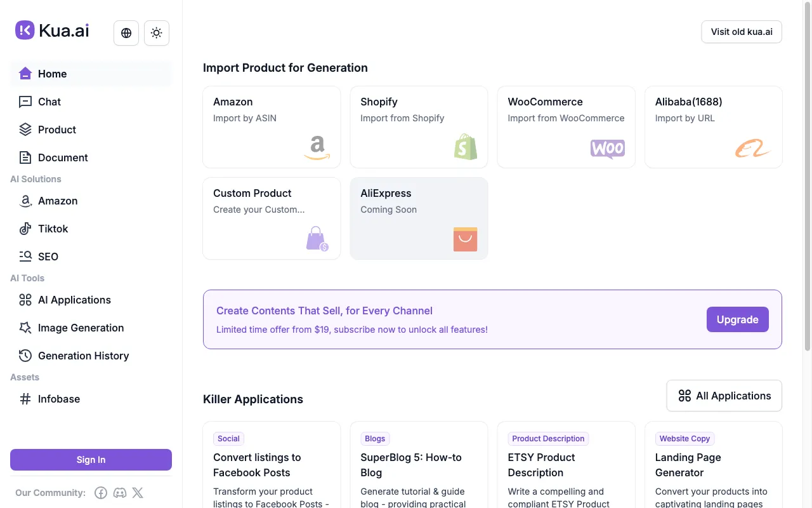Select the Import from Shopify text
812x508 pixels.
coord(402,118)
